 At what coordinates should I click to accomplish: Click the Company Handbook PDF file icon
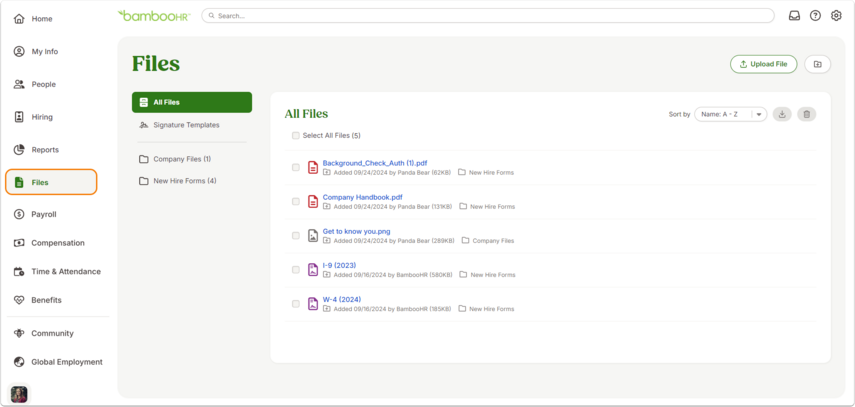coord(313,201)
